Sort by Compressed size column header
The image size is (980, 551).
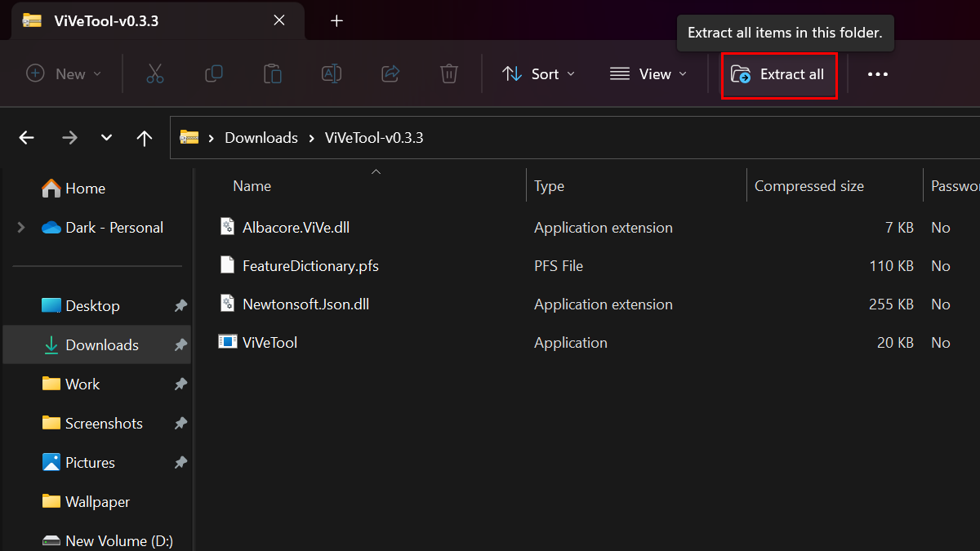click(x=808, y=186)
